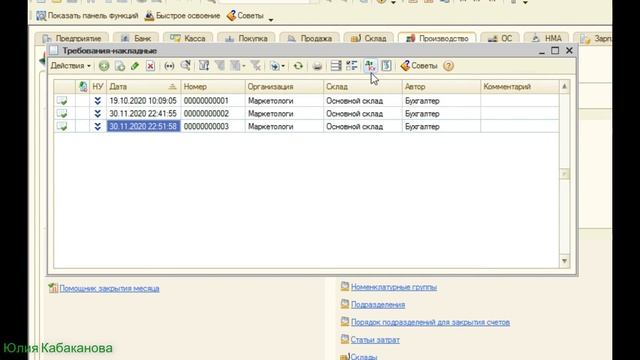The height and width of the screenshot is (360, 640).
Task: Click the status icon in the column header
Action: point(83,87)
